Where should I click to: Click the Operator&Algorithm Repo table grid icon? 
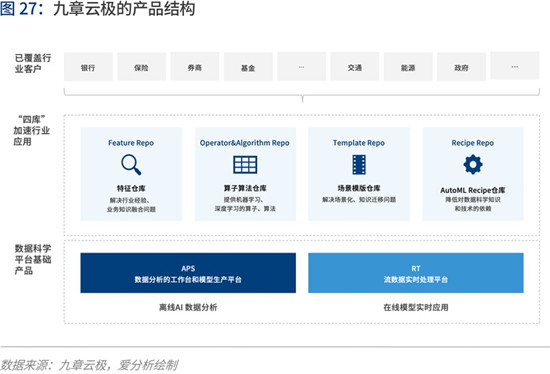[245, 165]
